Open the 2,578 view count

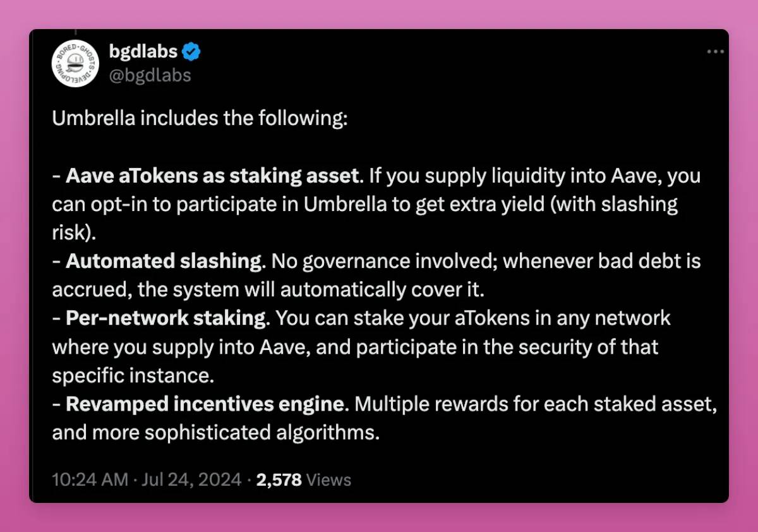tap(279, 480)
